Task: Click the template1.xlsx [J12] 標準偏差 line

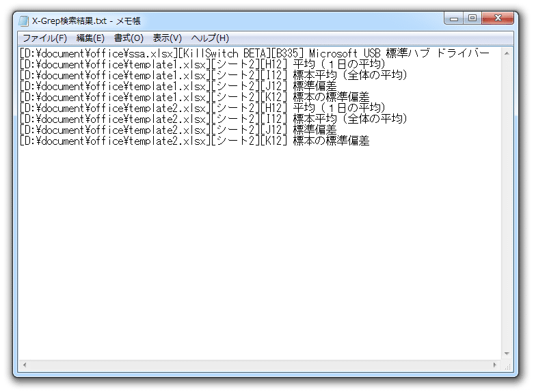Action: click(178, 86)
